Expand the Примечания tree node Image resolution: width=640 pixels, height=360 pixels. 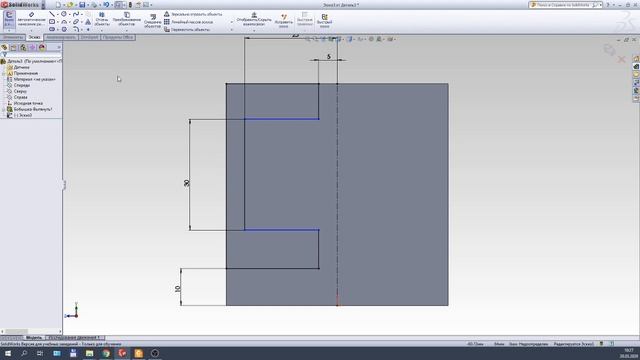pos(4,73)
